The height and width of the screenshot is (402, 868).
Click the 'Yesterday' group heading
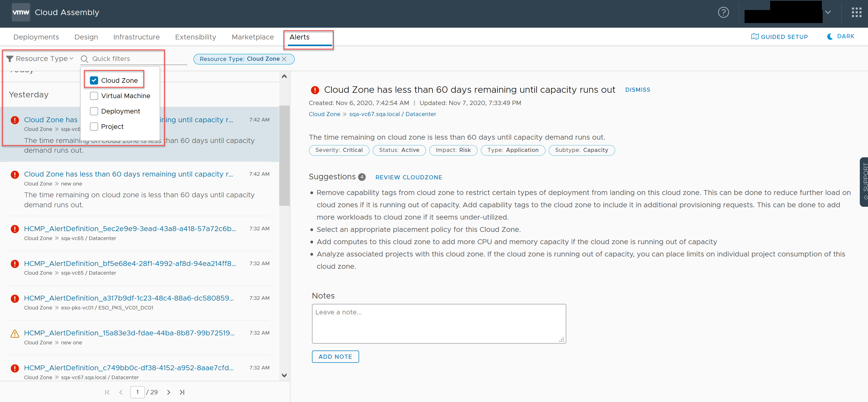(x=29, y=95)
